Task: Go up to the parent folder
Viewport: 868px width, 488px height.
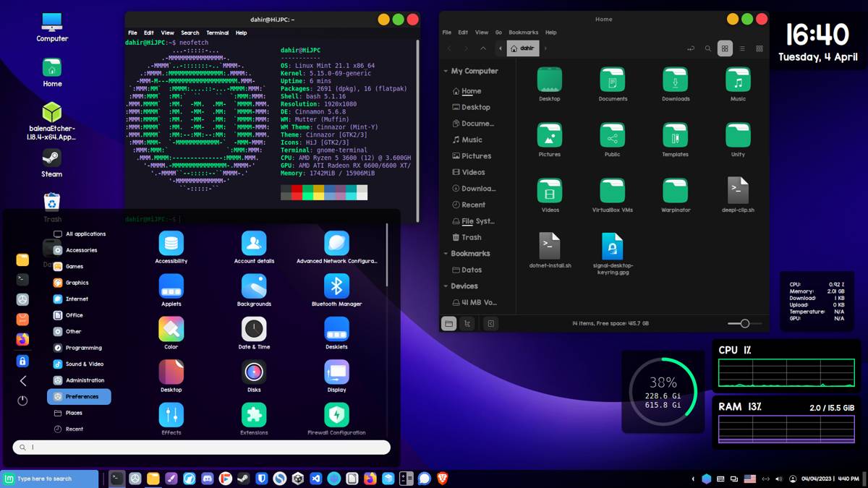Action: [483, 48]
